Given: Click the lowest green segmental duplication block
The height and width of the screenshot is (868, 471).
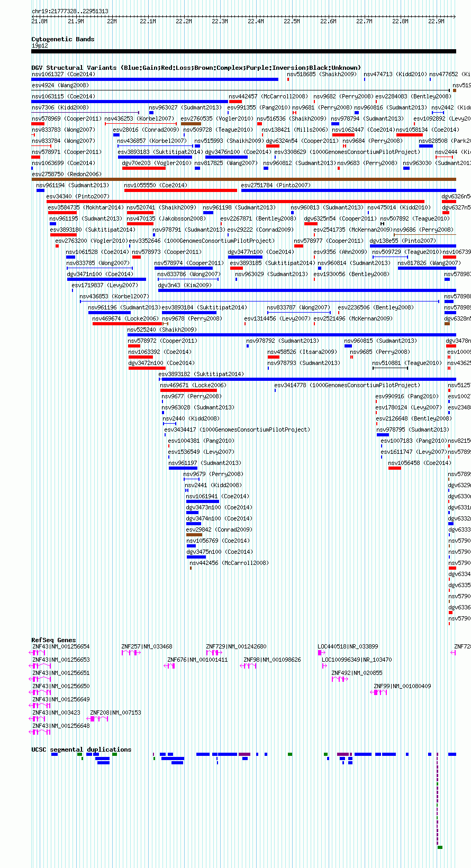Looking at the screenshot, I should click(440, 847).
